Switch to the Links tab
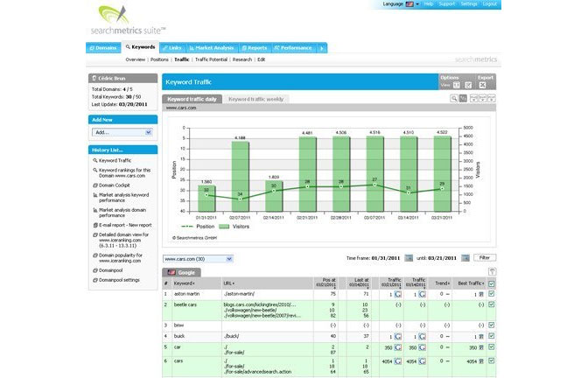Viewport: 588px width, 378px height. (172, 48)
